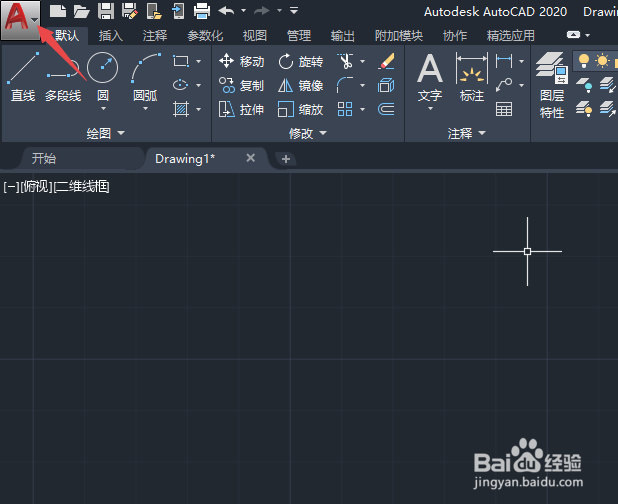The width and height of the screenshot is (618, 504).
Task: Expand the 修改 panel
Action: point(307,133)
